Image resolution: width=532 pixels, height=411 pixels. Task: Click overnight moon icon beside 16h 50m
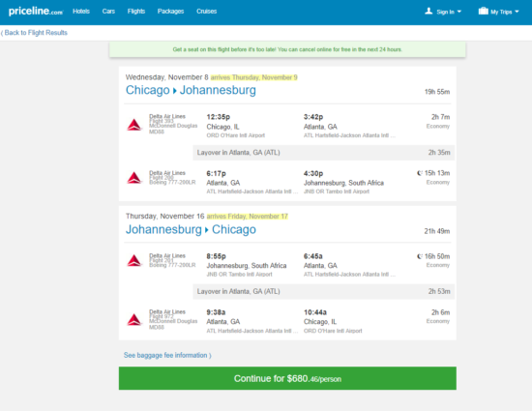[420, 256]
